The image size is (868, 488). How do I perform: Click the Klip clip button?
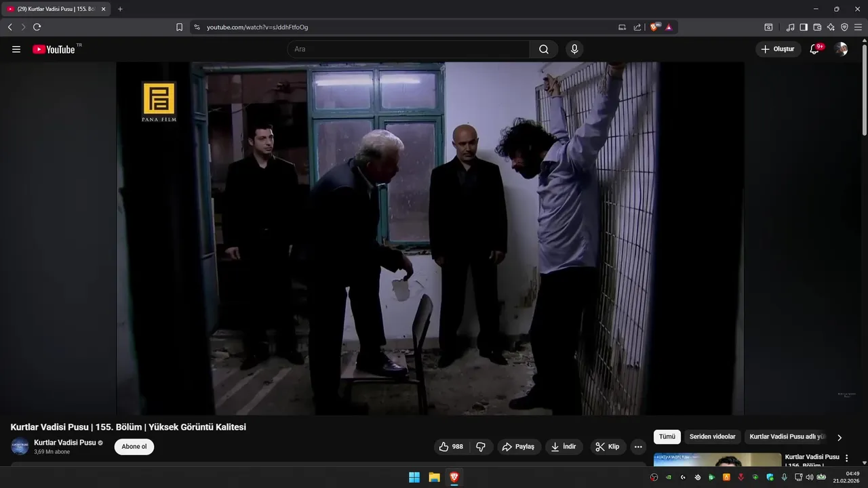coord(608,447)
